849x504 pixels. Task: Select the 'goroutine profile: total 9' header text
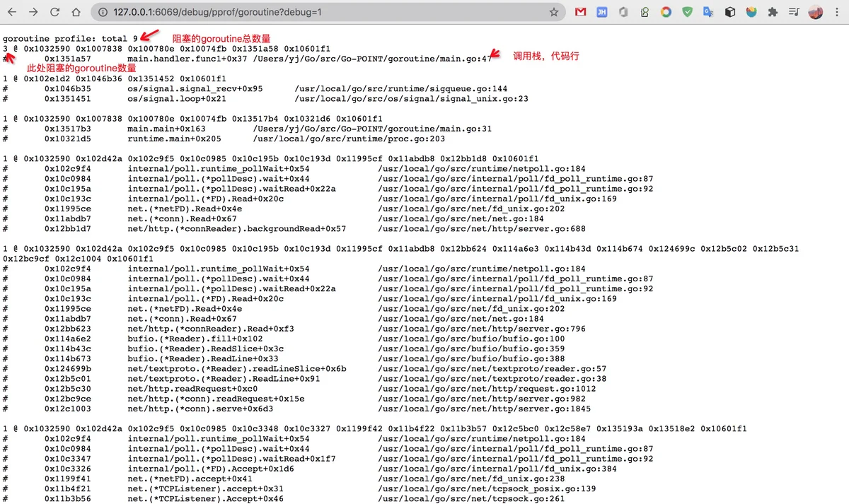(71, 39)
